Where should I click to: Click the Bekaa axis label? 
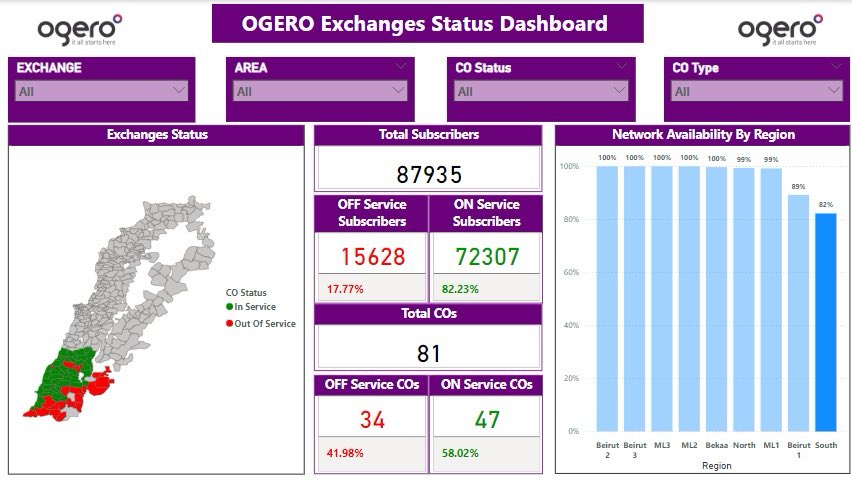[x=717, y=445]
